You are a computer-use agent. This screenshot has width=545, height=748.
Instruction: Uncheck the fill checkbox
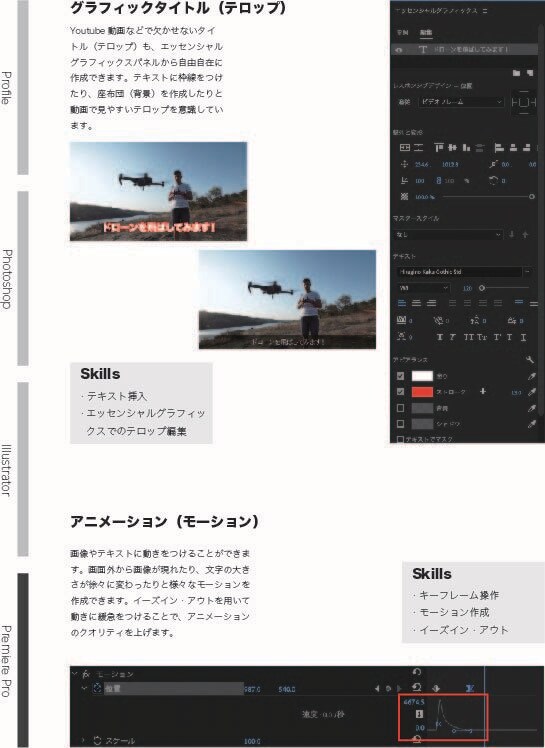400,376
